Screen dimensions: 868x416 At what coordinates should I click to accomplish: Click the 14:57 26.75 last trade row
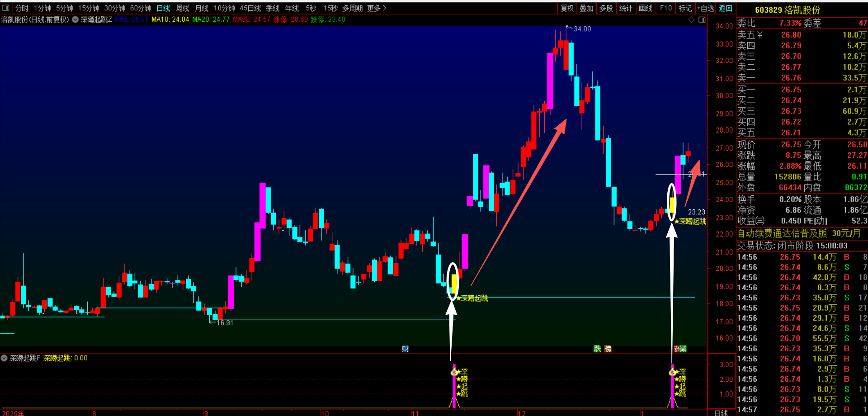pos(802,410)
